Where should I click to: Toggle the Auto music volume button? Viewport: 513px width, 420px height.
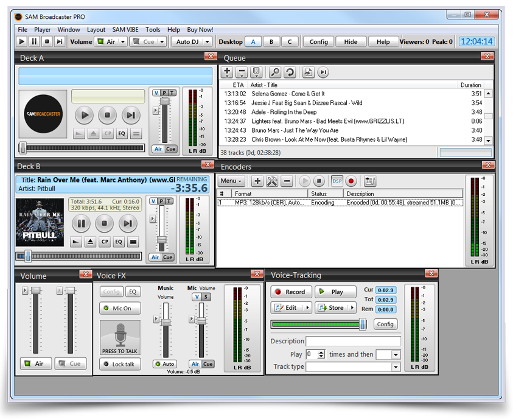coord(165,364)
